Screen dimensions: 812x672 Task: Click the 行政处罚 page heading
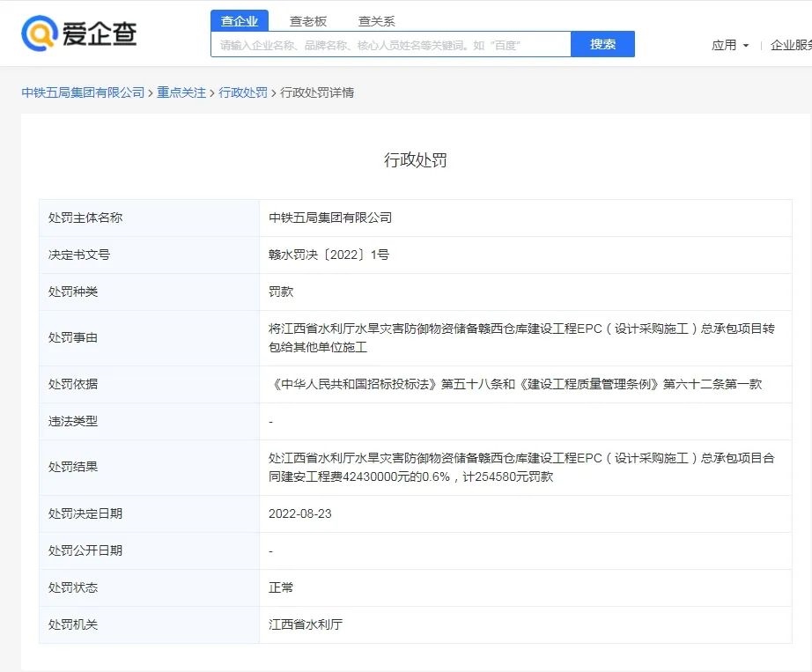(415, 159)
